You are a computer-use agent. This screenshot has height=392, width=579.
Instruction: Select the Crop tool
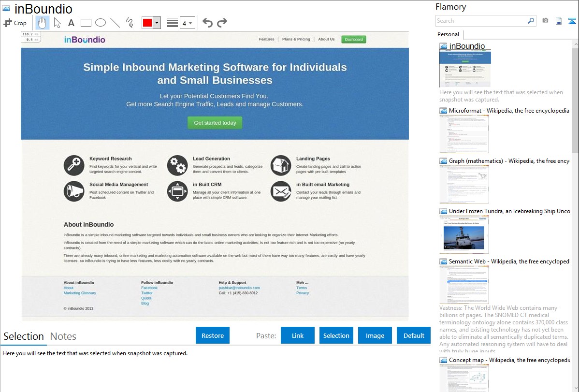[x=15, y=23]
